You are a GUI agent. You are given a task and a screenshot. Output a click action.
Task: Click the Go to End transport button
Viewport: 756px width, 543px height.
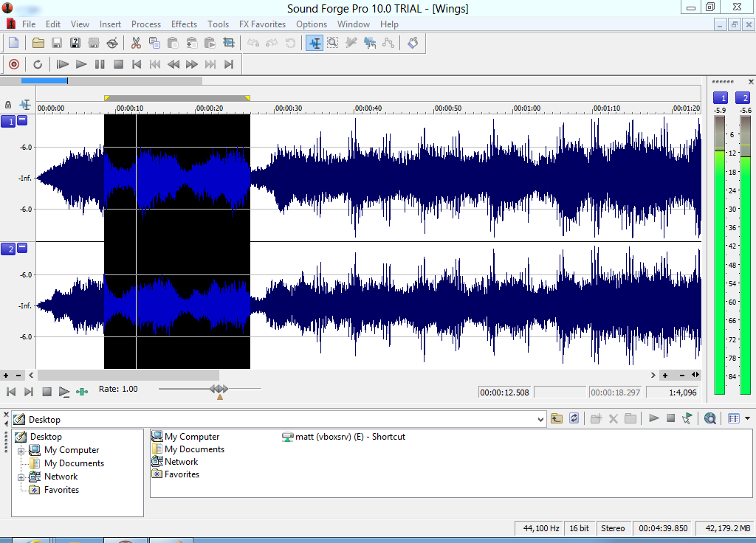(x=229, y=64)
